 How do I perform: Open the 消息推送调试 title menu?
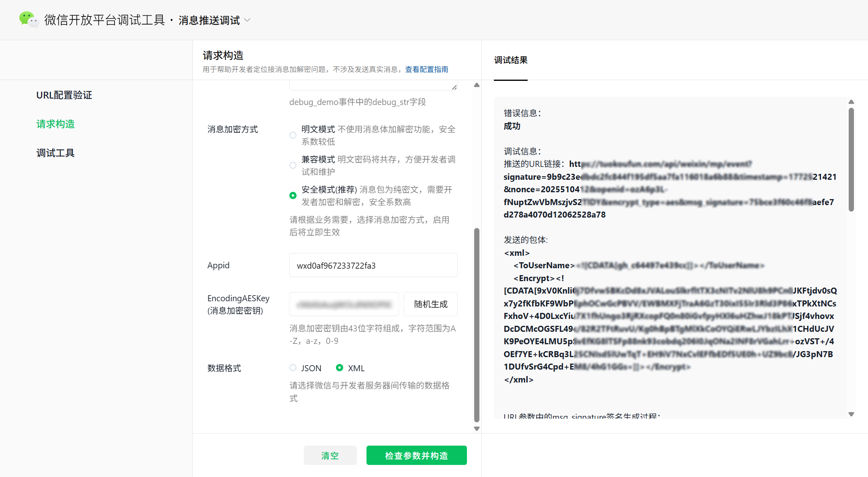coord(209,20)
